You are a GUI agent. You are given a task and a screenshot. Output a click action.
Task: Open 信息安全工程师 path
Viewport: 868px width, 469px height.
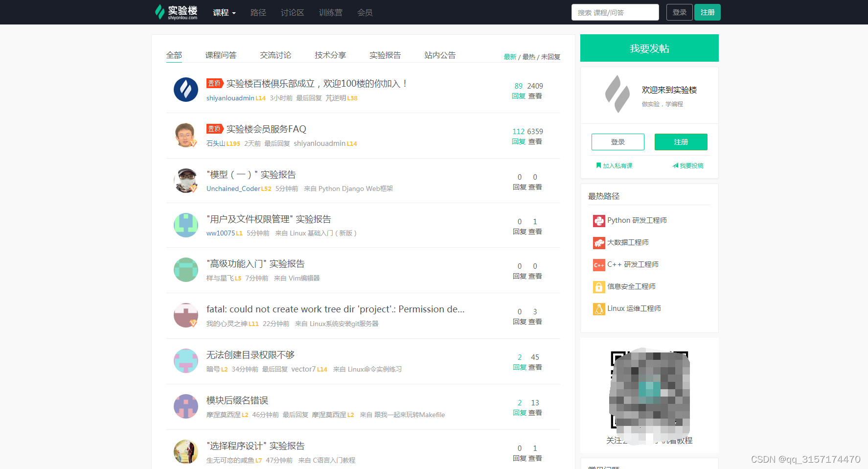[624, 287]
